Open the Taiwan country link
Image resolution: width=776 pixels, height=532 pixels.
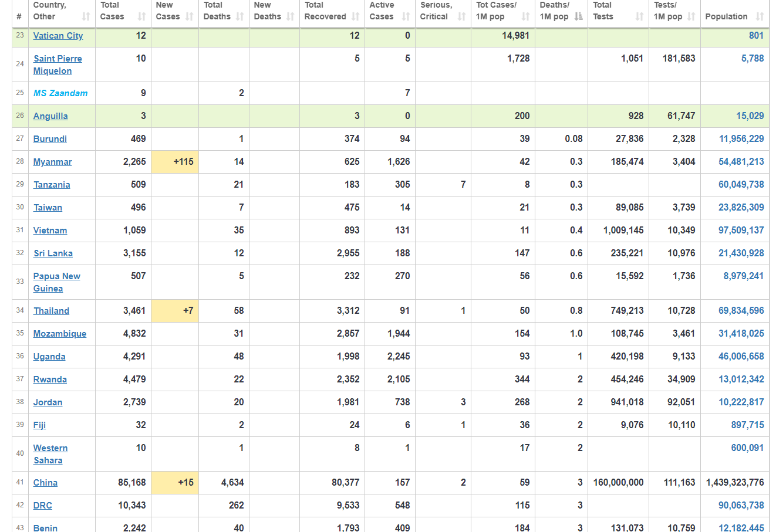48,208
